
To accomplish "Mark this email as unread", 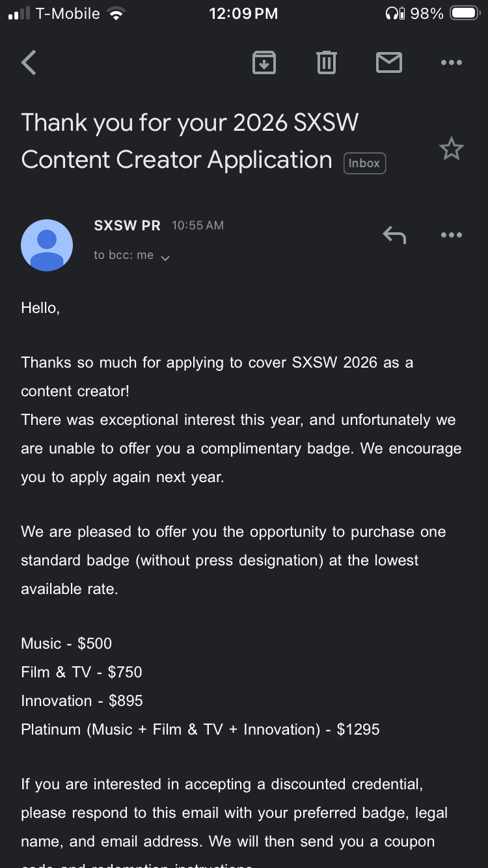I will click(388, 62).
